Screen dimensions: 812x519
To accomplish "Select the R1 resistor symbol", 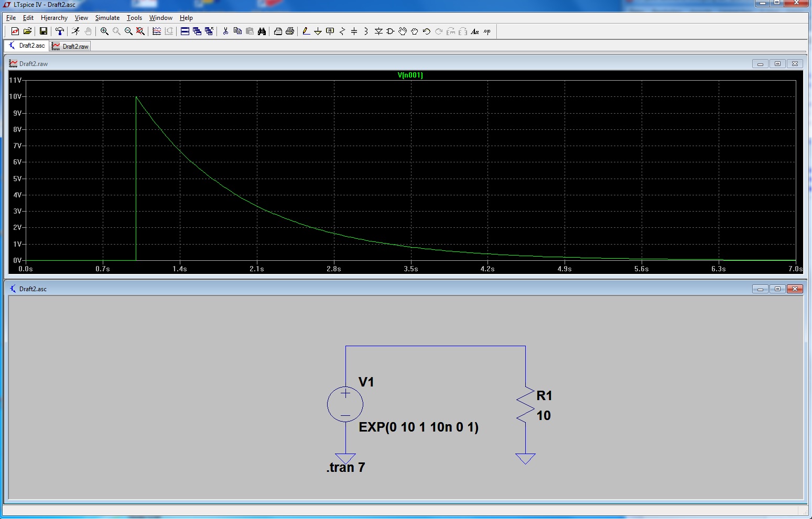I will [525, 404].
